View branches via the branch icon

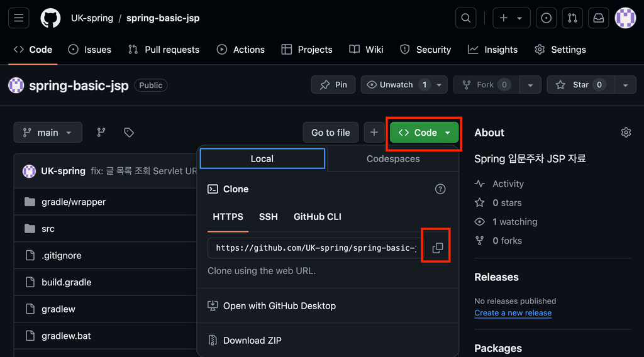101,133
